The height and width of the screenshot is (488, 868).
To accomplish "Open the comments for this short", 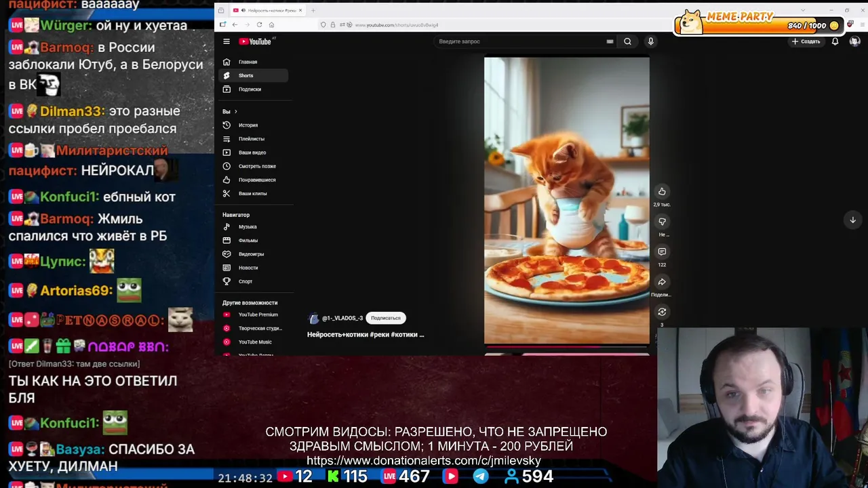I will pyautogui.click(x=662, y=251).
